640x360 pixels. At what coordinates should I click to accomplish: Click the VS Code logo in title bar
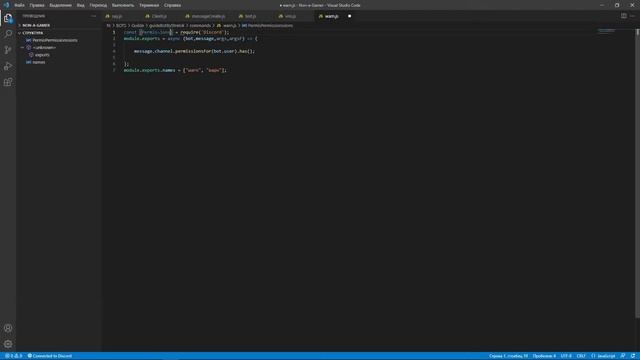click(x=6, y=5)
